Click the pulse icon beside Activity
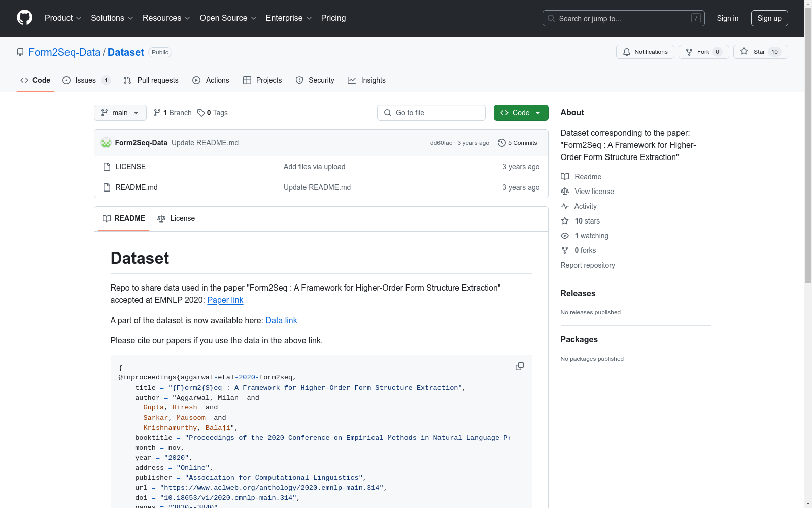812x508 pixels. [x=565, y=206]
